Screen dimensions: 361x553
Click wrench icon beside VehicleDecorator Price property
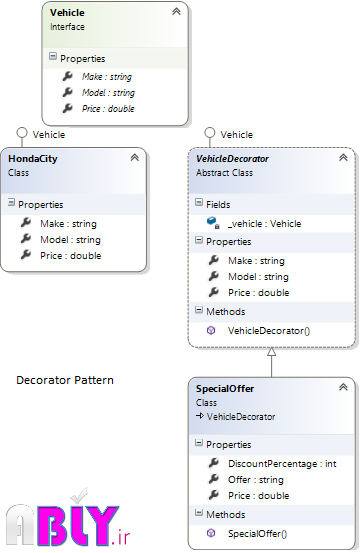coord(214,292)
